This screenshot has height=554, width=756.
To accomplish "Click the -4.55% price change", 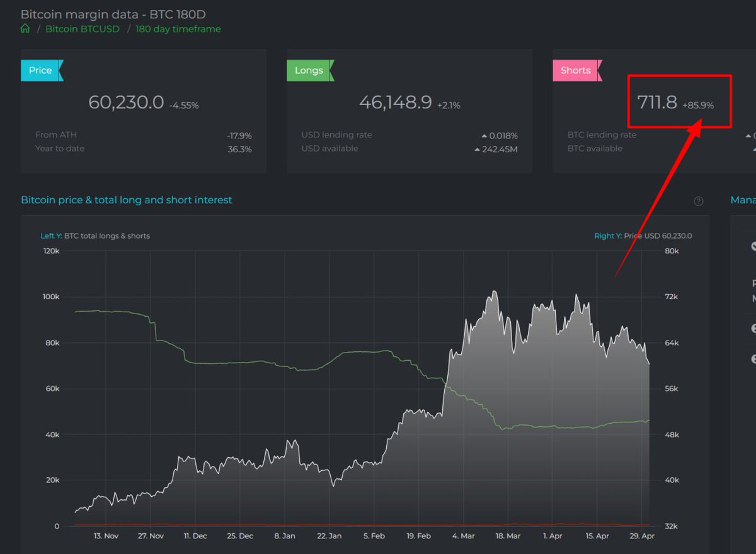I will point(184,106).
